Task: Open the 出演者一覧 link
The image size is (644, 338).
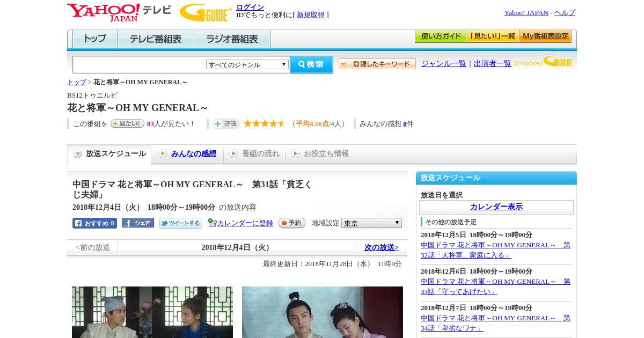Action: [x=493, y=63]
